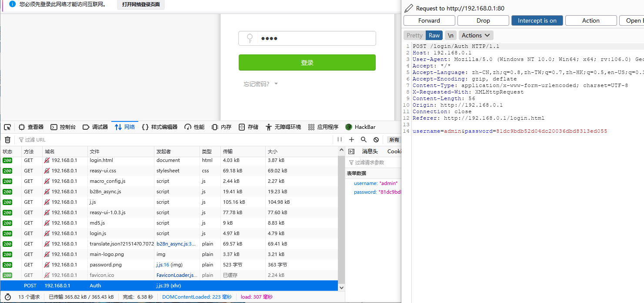Toggle the \n non-printable characters button
This screenshot has height=303, width=644.
tap(450, 35)
